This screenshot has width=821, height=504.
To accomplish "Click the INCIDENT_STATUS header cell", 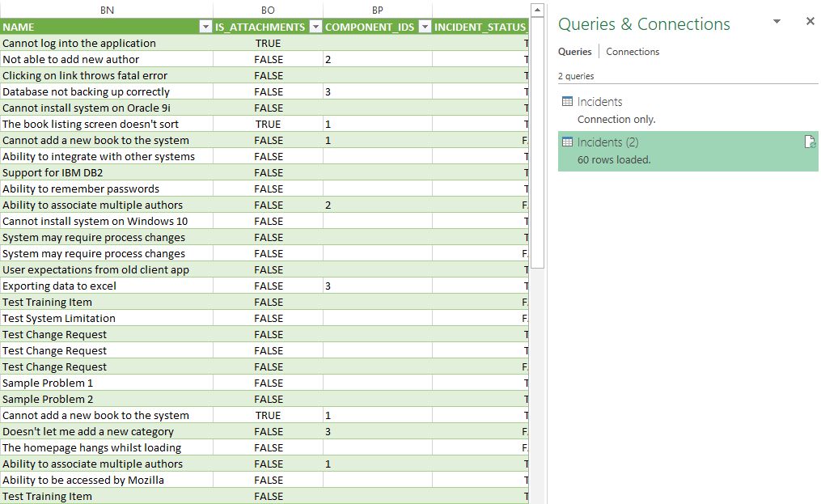I will 479,27.
